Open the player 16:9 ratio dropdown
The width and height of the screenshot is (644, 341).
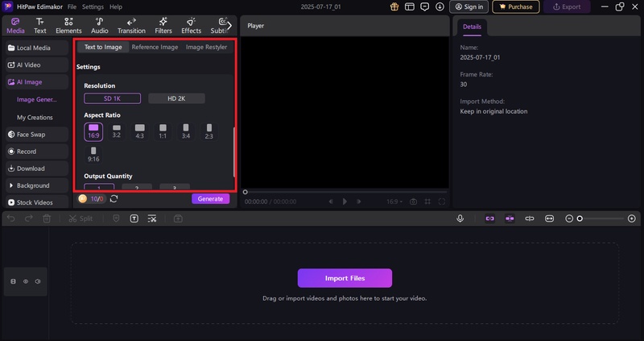click(394, 202)
